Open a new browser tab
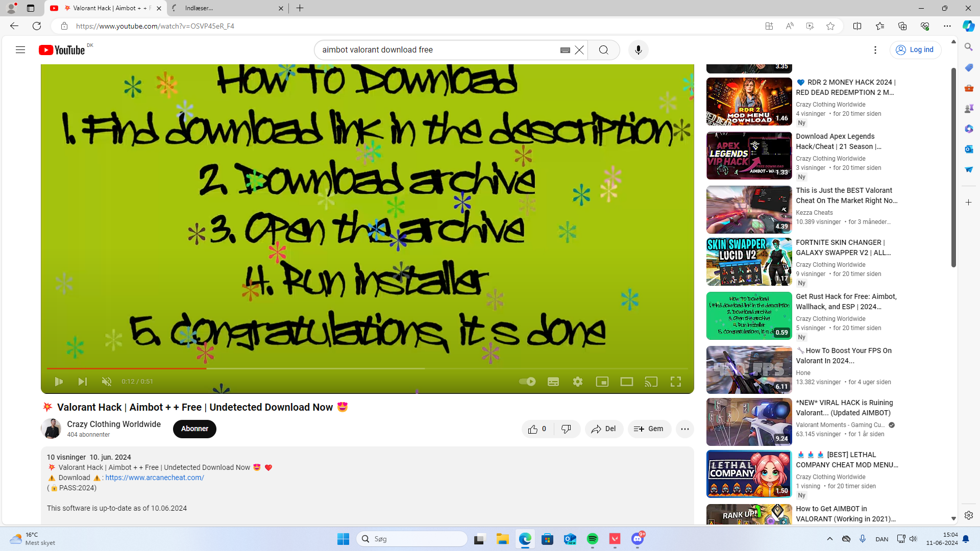Viewport: 980px width, 551px height. 300,8
